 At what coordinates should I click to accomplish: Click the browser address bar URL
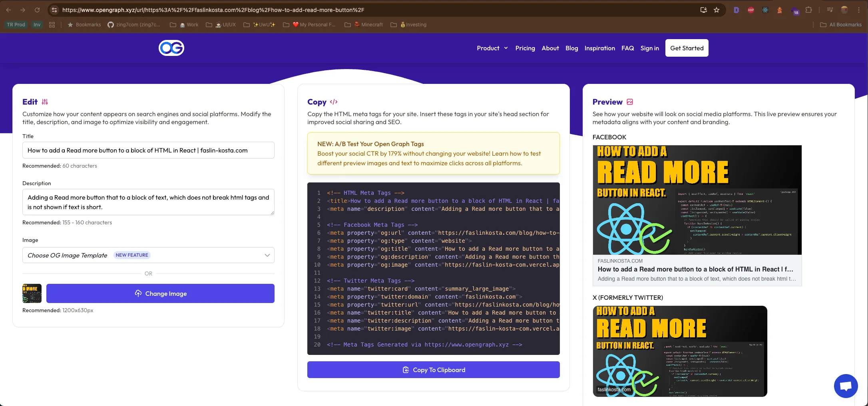(x=213, y=10)
